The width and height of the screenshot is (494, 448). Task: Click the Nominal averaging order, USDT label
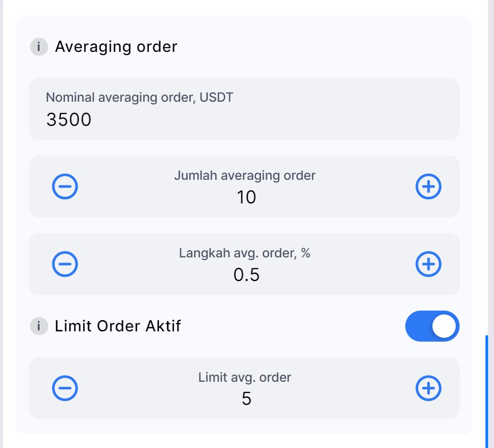[139, 97]
